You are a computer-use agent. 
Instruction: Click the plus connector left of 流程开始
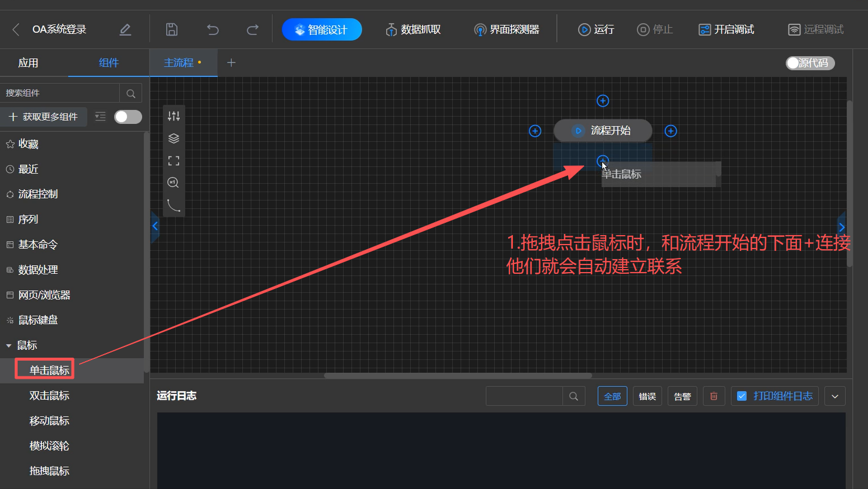point(535,131)
